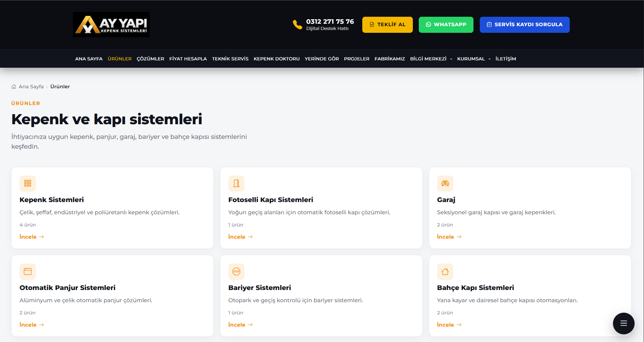Open Fiyat Hesapla in navigation
Viewport: 644px width, 342px height.
(188, 59)
